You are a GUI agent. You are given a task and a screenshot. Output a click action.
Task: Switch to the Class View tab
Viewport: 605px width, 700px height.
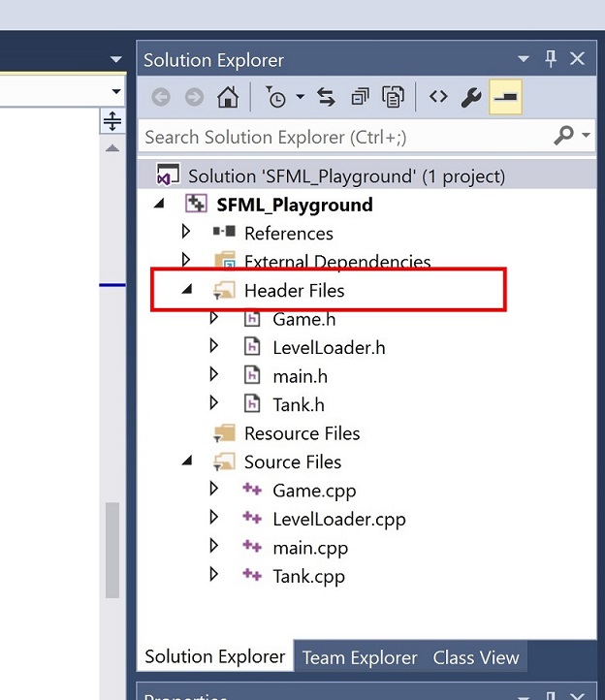click(x=475, y=657)
